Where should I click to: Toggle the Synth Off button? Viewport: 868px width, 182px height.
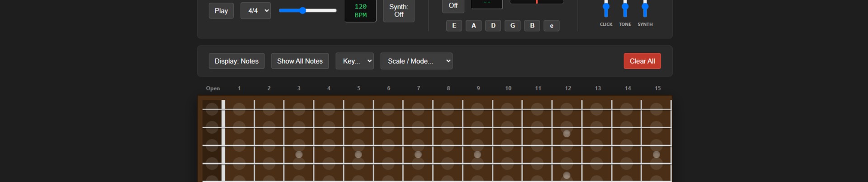point(399,10)
